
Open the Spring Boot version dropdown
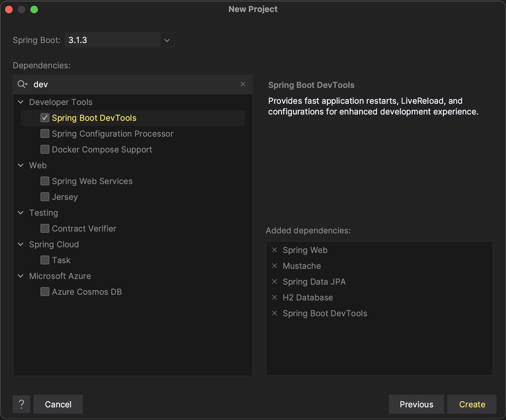point(167,40)
